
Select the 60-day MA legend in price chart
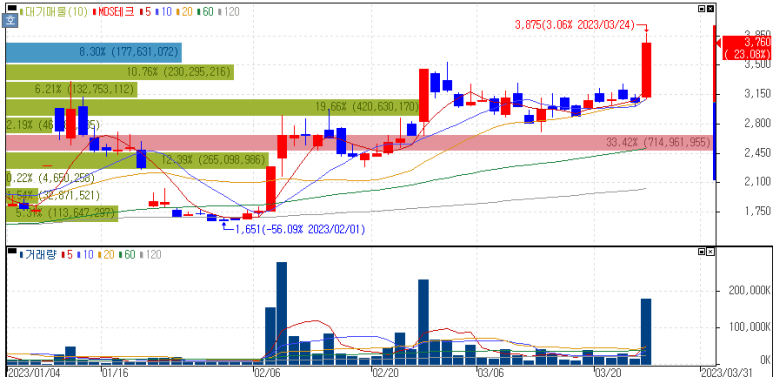[205, 11]
